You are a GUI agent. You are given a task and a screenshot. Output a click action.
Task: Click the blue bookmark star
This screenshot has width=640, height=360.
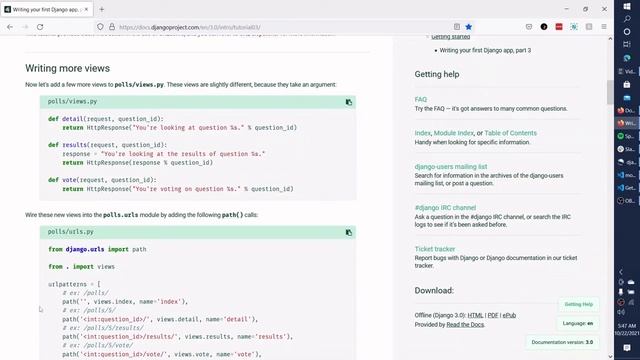tap(469, 27)
